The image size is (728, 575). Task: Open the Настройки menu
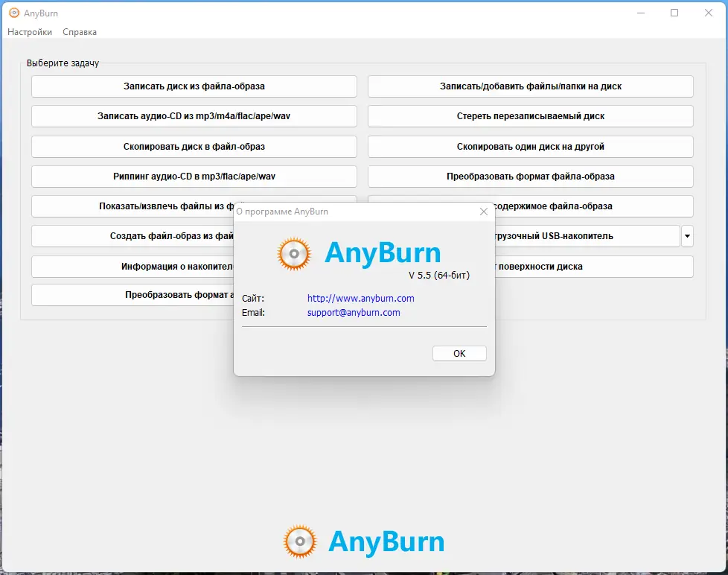coord(30,32)
